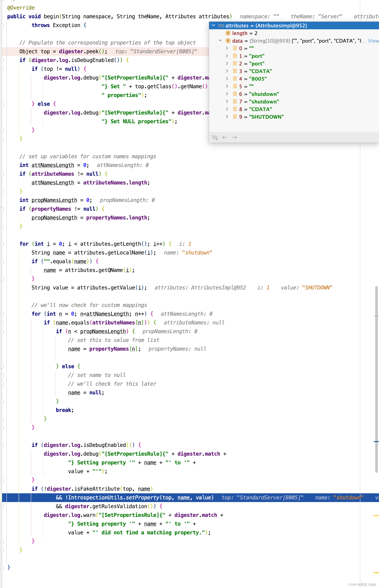The width and height of the screenshot is (379, 588).
Task: Click the blue stripe marker on right edge
Action: 376,442
